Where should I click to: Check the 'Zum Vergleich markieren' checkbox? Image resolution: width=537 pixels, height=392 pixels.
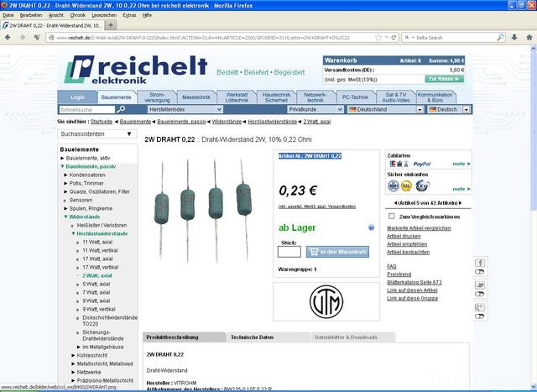point(392,217)
